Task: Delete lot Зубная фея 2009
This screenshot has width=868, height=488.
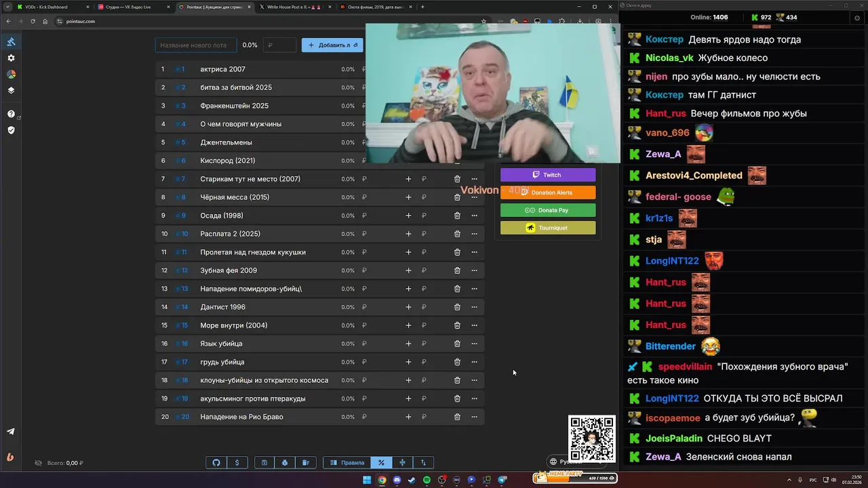Action: pyautogui.click(x=457, y=270)
